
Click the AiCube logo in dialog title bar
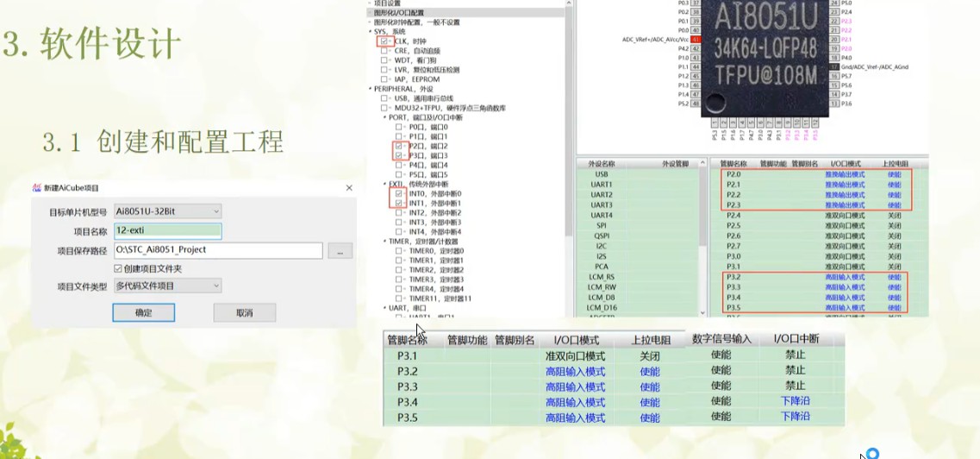[37, 188]
